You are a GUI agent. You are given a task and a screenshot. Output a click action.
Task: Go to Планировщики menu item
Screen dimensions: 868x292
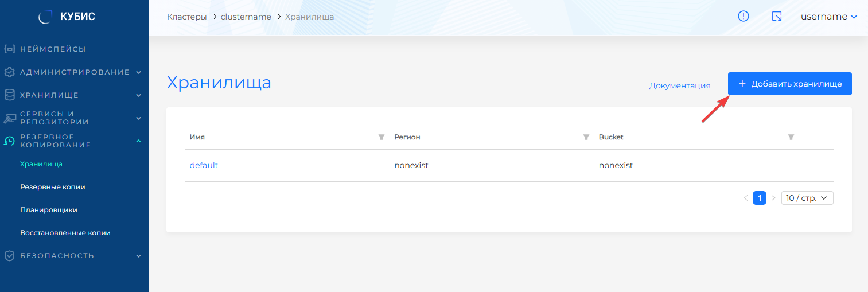[48, 210]
